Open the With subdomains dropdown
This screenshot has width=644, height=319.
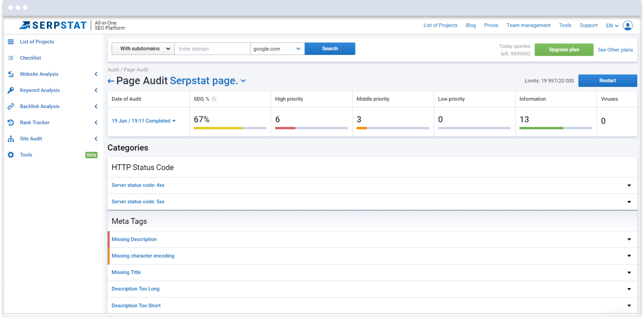[x=143, y=49]
